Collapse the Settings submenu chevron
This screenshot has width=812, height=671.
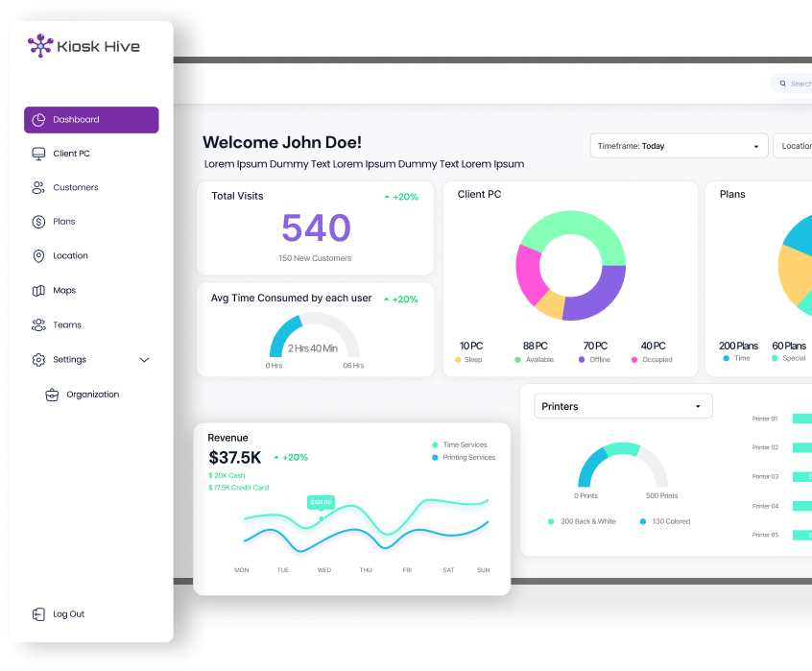[x=145, y=360]
